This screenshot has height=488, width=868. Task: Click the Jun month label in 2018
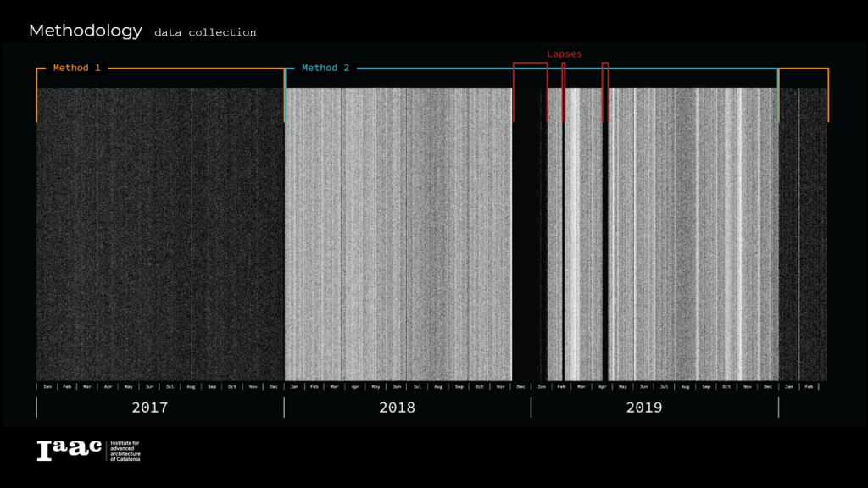(x=397, y=386)
